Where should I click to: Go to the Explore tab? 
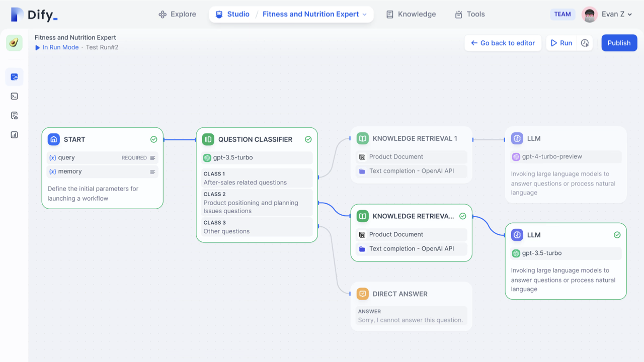point(177,15)
